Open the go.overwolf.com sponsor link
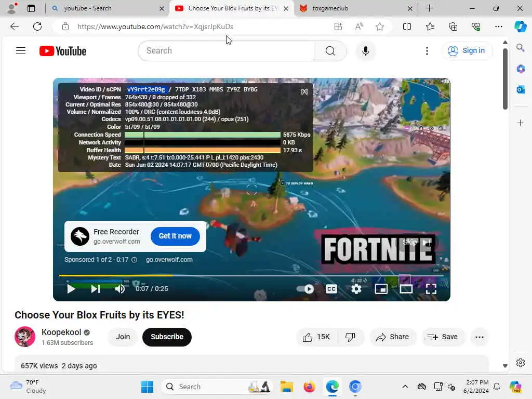 (x=169, y=260)
